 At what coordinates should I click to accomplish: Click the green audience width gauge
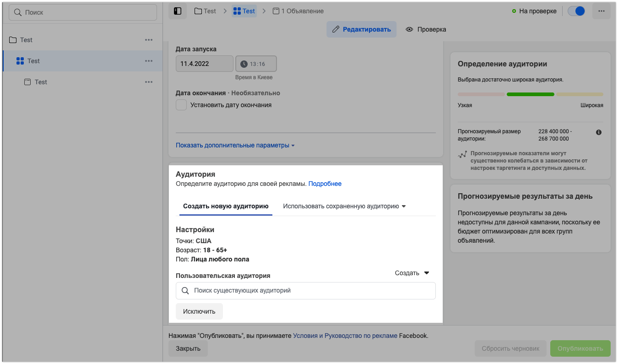point(530,94)
